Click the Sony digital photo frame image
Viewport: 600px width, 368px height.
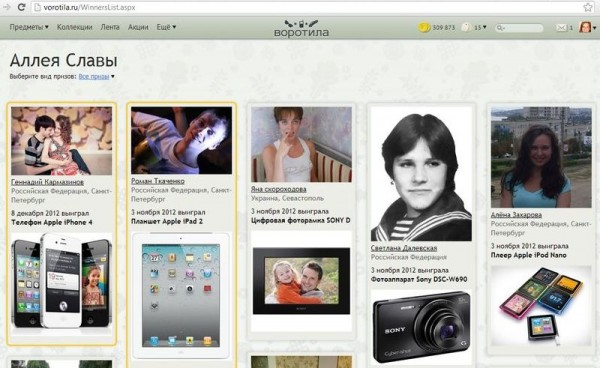[x=301, y=281]
